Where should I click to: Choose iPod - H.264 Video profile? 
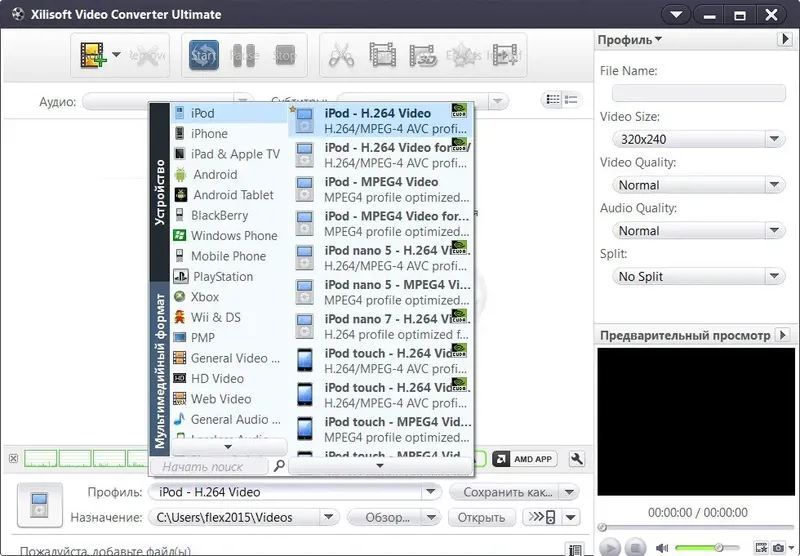click(x=381, y=120)
